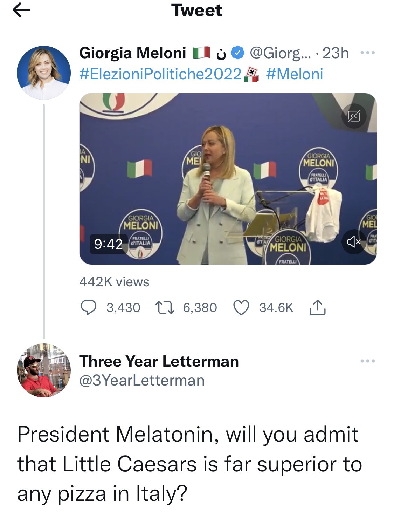
Task: Tap the 23h timestamp on tweet
Action: [335, 53]
